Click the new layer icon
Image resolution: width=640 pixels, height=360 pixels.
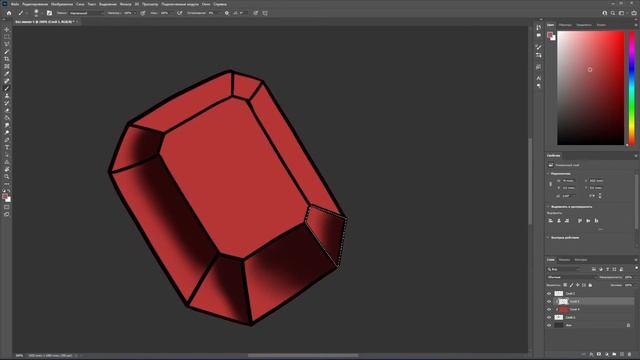(622, 354)
